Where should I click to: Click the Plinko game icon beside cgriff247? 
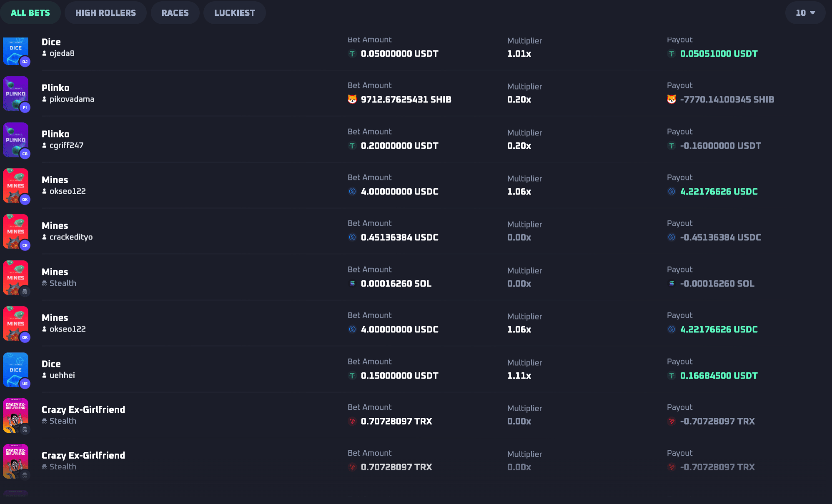click(15, 140)
